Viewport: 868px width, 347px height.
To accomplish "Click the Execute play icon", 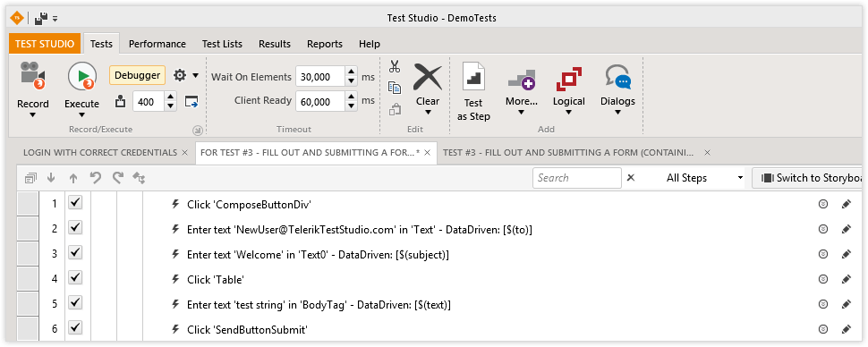I will [82, 76].
